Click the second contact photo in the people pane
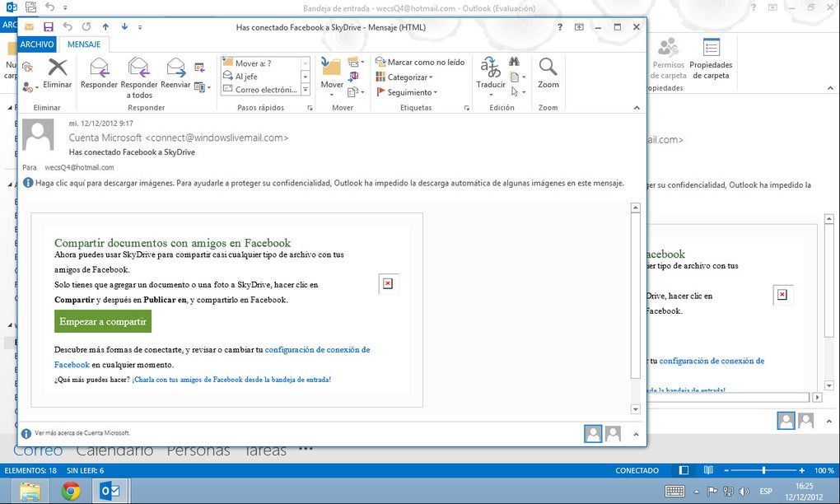Screen dimensions: 840x504 pyautogui.click(x=613, y=433)
